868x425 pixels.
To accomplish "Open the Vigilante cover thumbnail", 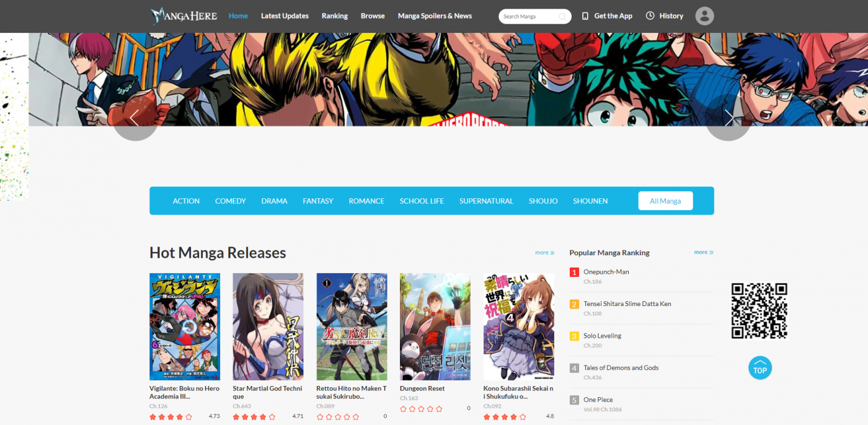I will (185, 326).
